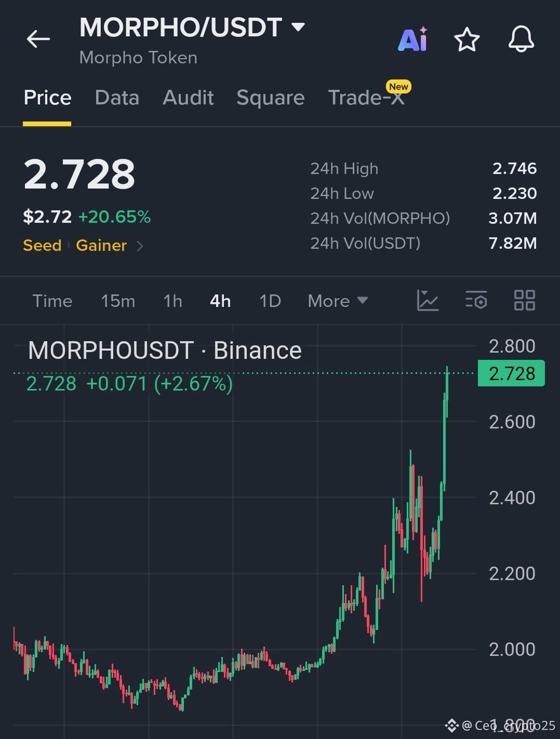Click the 24h Vol(MORPHO) value 3.07M
Screen dimensions: 560x739
[512, 218]
